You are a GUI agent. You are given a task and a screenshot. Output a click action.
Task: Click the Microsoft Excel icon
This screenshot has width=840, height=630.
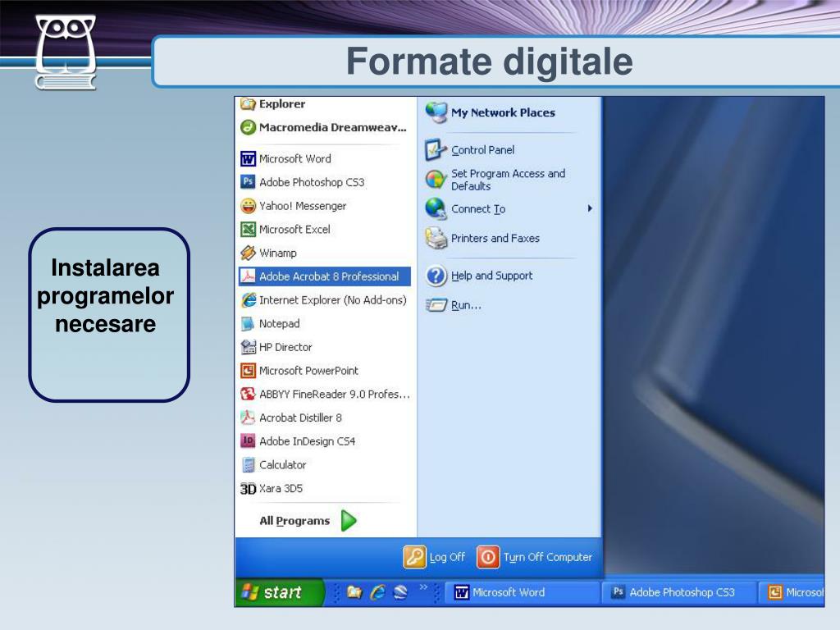coord(248,230)
